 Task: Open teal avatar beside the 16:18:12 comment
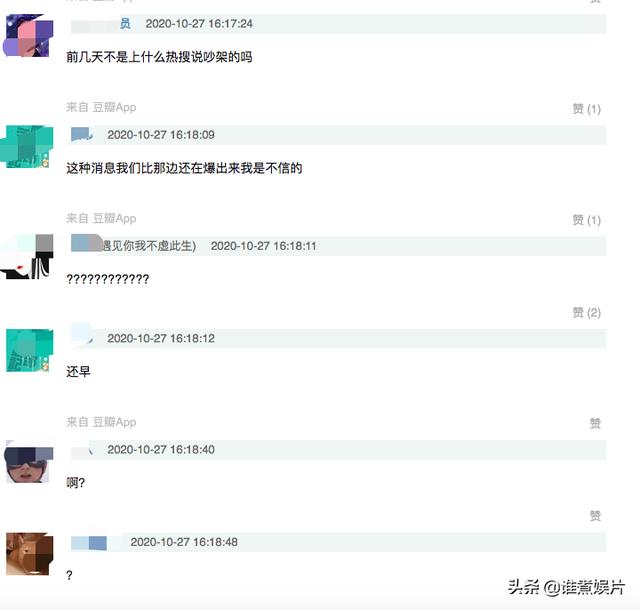coord(29,350)
